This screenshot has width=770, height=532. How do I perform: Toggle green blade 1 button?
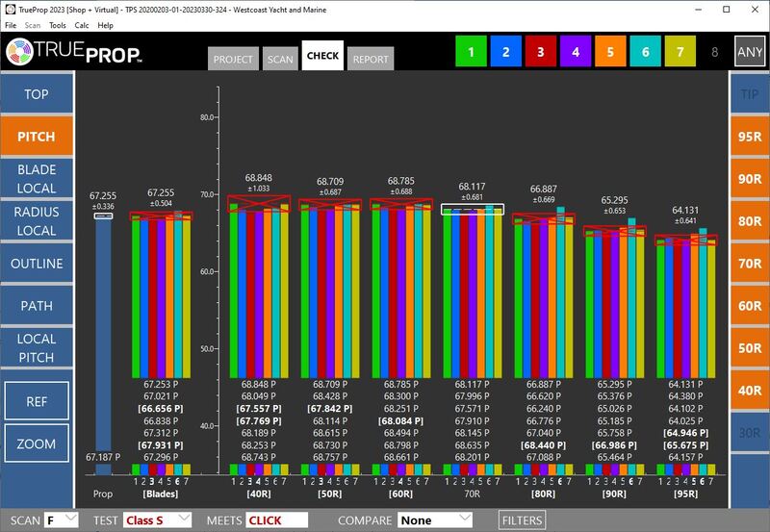click(x=471, y=52)
